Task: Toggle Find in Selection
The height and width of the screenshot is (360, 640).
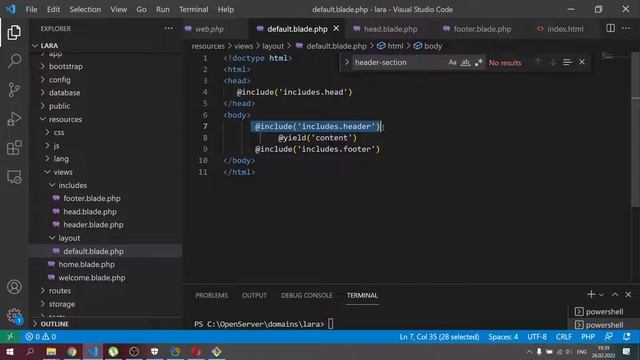Action: [x=567, y=62]
